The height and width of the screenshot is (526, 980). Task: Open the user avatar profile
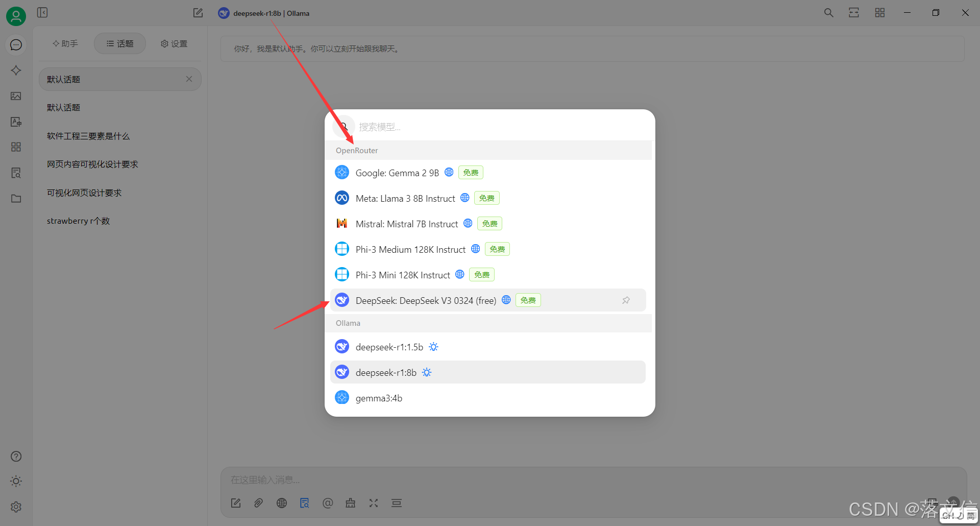coord(16,16)
